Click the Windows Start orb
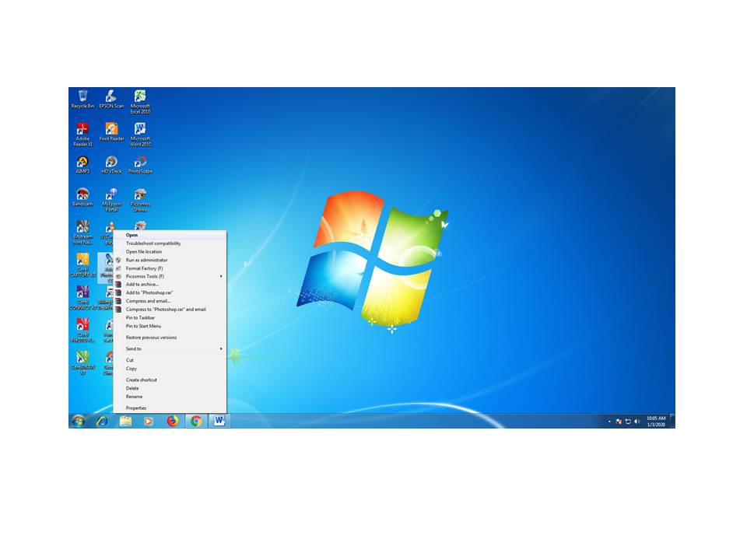 79,421
